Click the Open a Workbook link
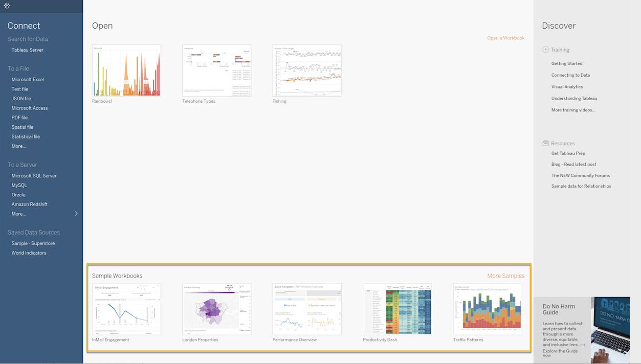641x364 pixels. tap(506, 38)
